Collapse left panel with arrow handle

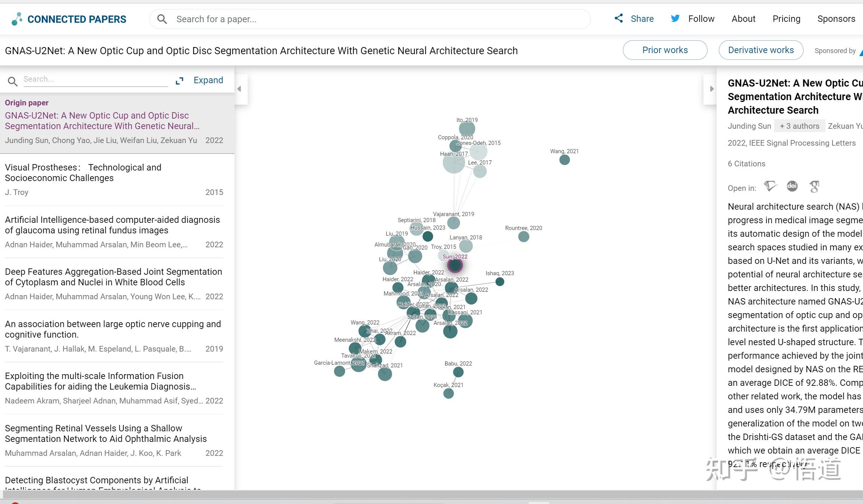[239, 89]
